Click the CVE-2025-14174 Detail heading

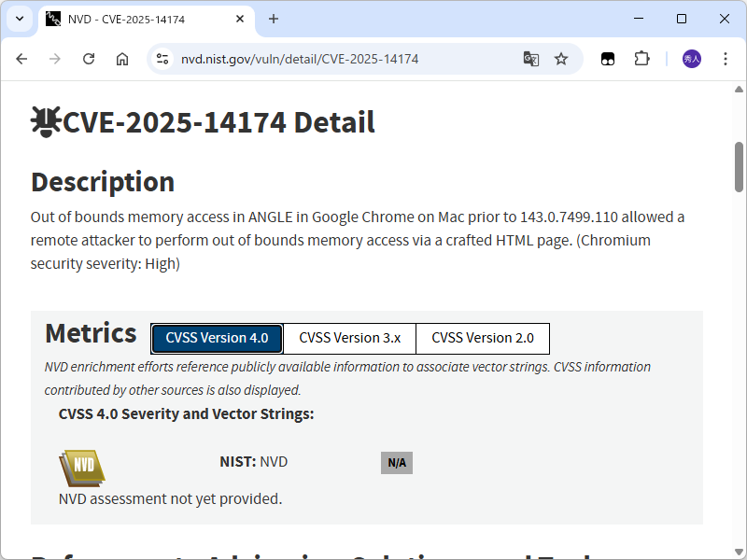click(218, 122)
